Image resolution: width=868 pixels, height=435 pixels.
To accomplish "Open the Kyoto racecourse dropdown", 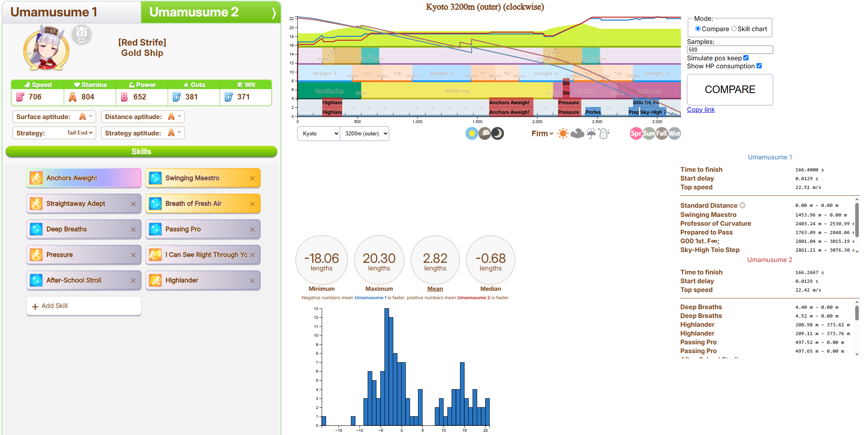I will point(319,133).
